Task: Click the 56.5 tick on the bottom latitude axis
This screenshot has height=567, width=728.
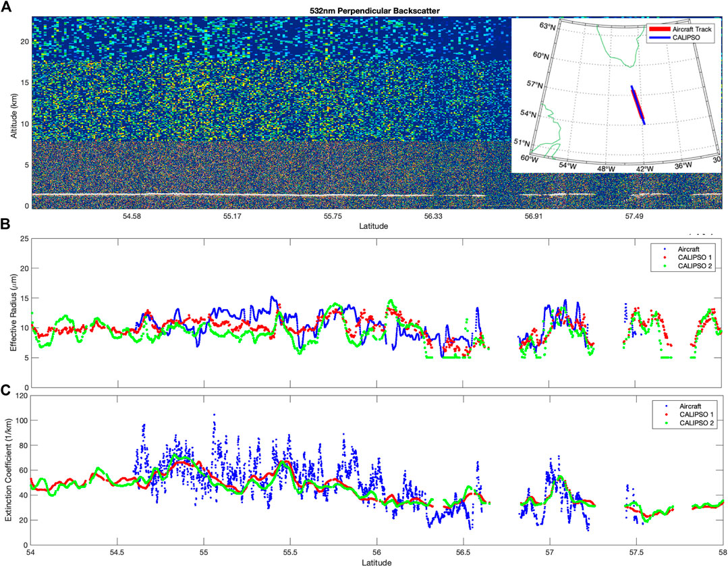Action: [x=463, y=553]
